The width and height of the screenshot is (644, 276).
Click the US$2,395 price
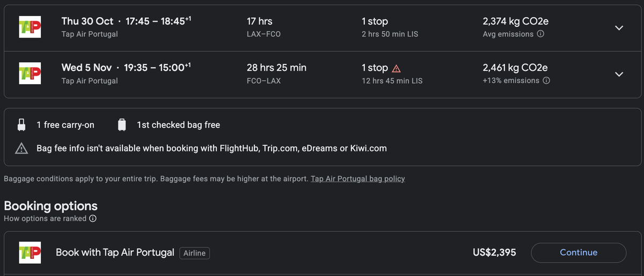pos(494,252)
